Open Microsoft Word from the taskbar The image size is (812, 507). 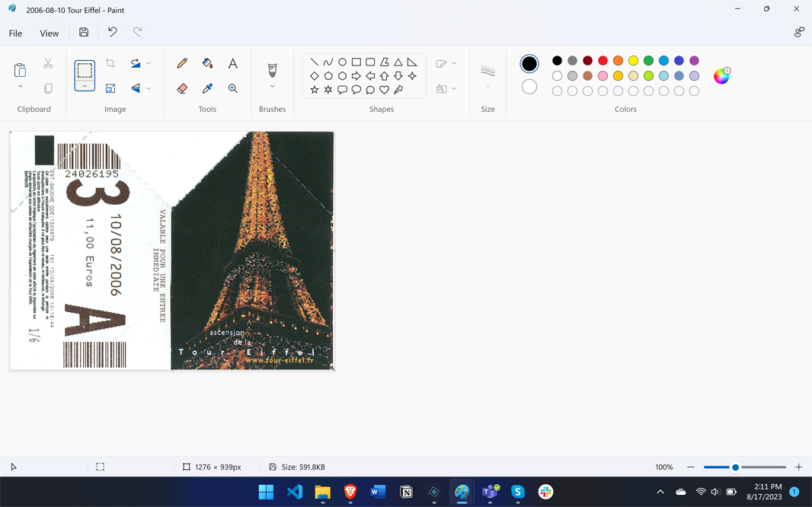point(378,492)
